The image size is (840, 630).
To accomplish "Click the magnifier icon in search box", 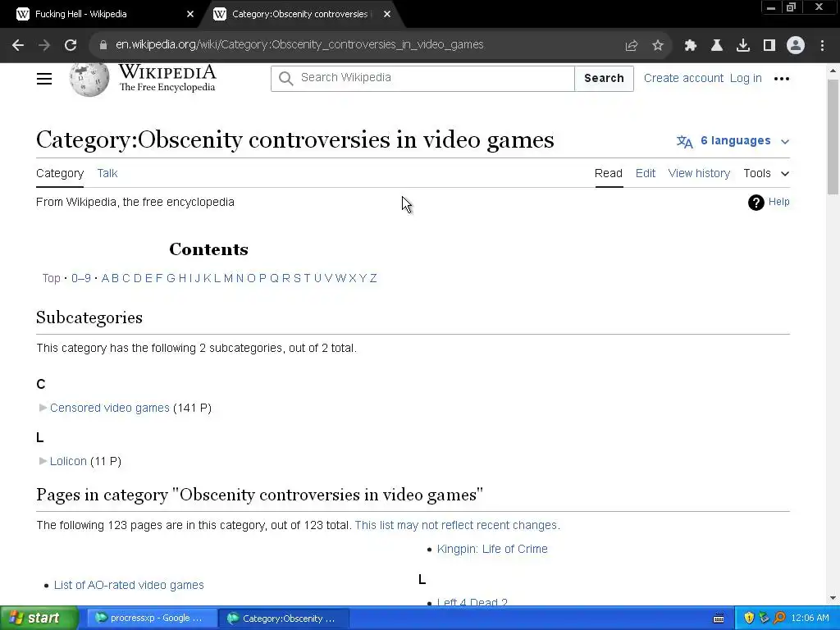I will click(286, 79).
